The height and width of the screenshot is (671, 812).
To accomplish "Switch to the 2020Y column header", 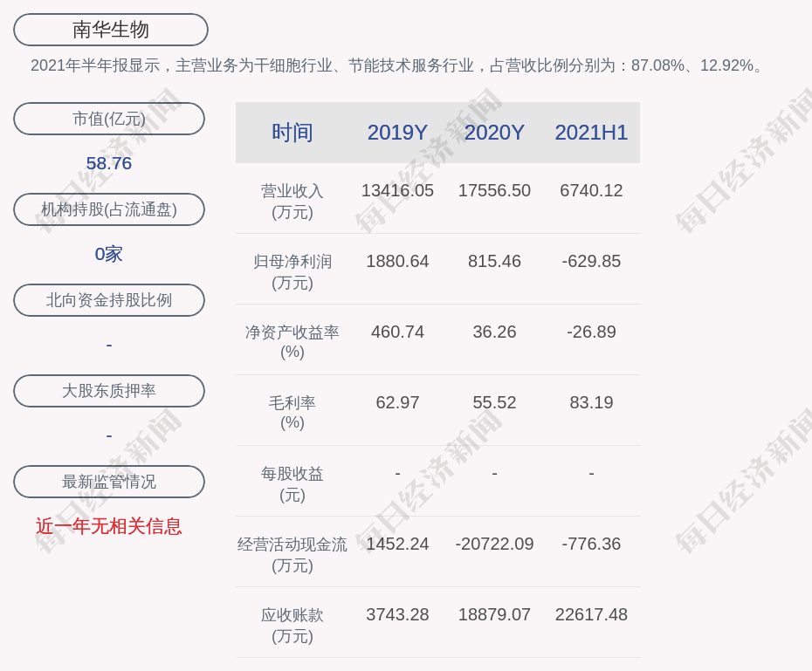I will (x=494, y=133).
